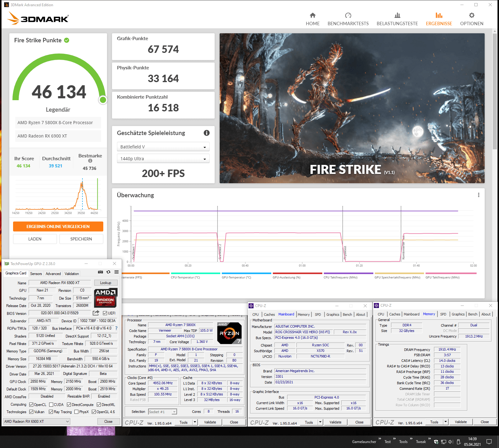Click the Fire Strike preview image
Image resolution: width=499 pixels, height=448 pixels.
click(352, 108)
